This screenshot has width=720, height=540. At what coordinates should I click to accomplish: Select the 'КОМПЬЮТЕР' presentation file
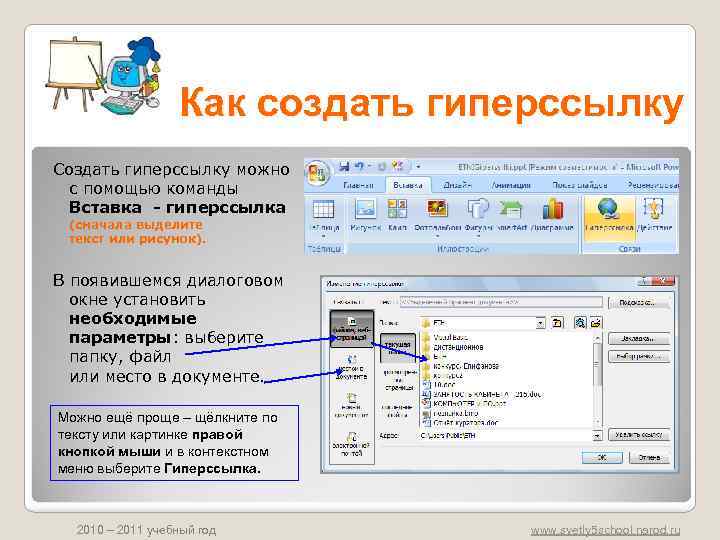pyautogui.click(x=464, y=404)
